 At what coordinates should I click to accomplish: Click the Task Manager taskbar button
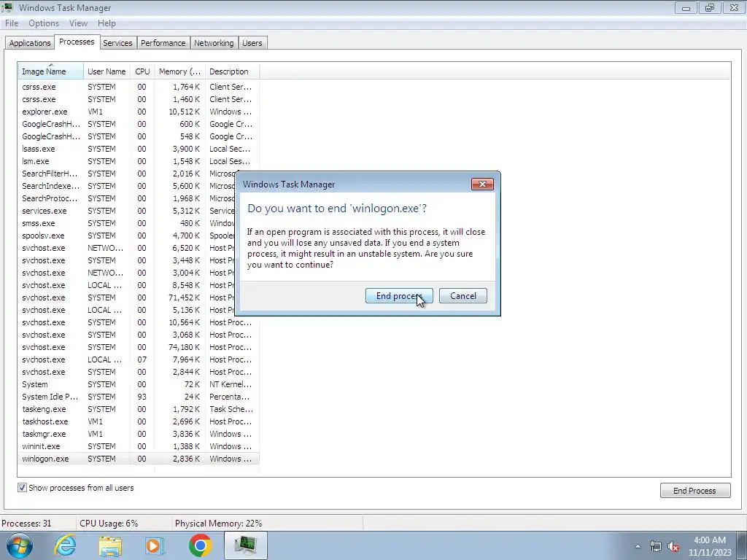tap(246, 545)
